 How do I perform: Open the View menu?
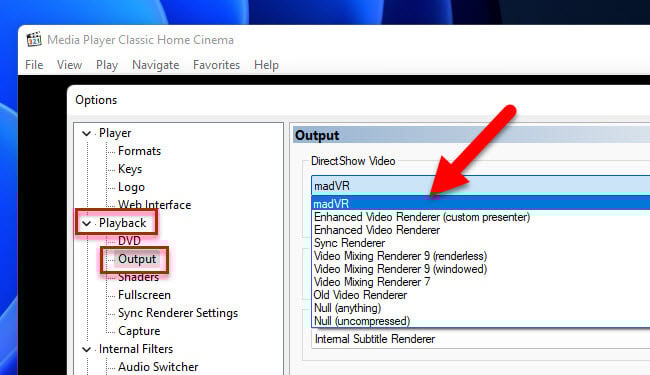tap(69, 65)
